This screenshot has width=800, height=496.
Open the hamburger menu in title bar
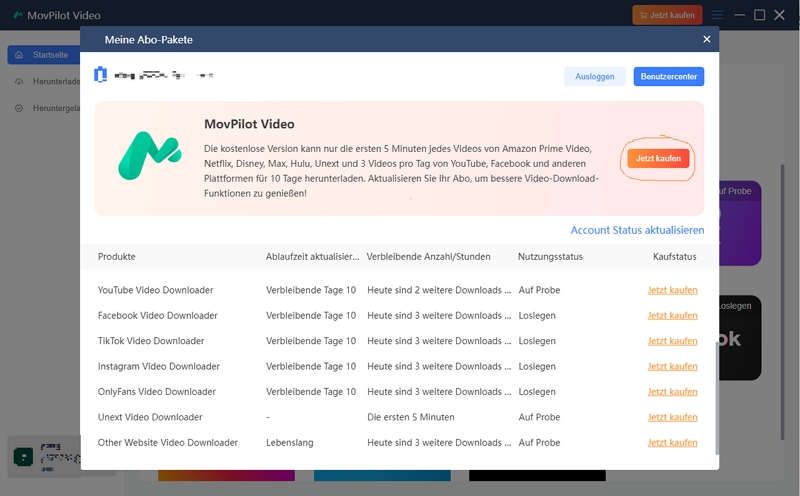click(717, 15)
